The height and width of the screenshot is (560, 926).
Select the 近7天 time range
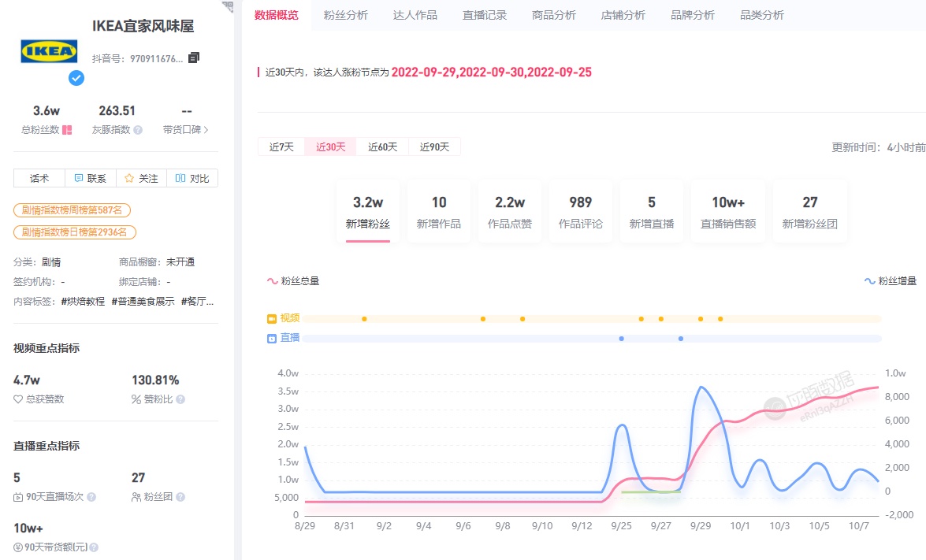point(281,146)
